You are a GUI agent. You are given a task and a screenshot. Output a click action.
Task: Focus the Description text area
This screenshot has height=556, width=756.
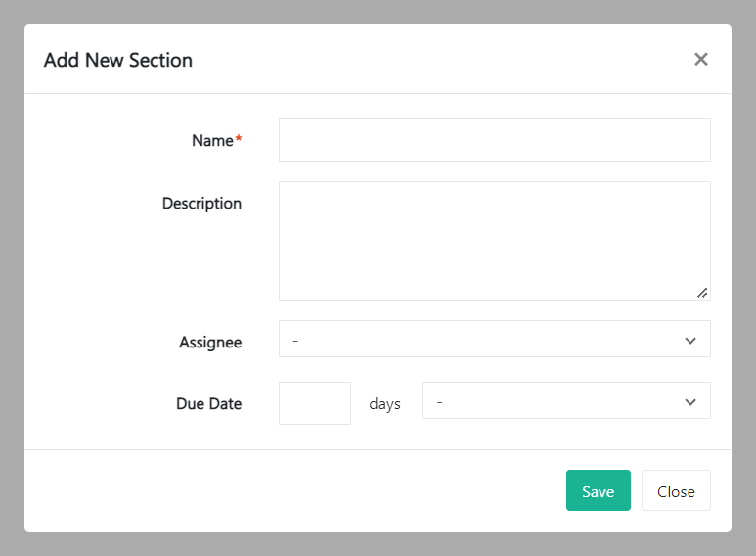pyautogui.click(x=494, y=240)
